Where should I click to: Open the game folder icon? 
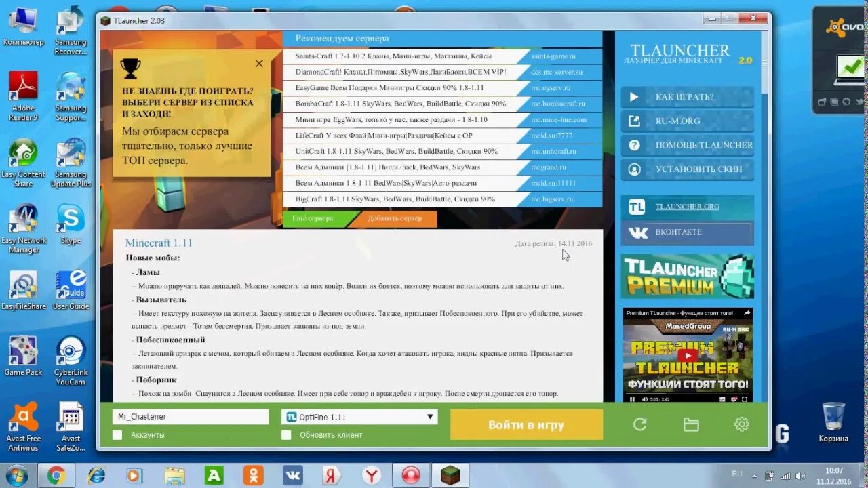pos(691,424)
